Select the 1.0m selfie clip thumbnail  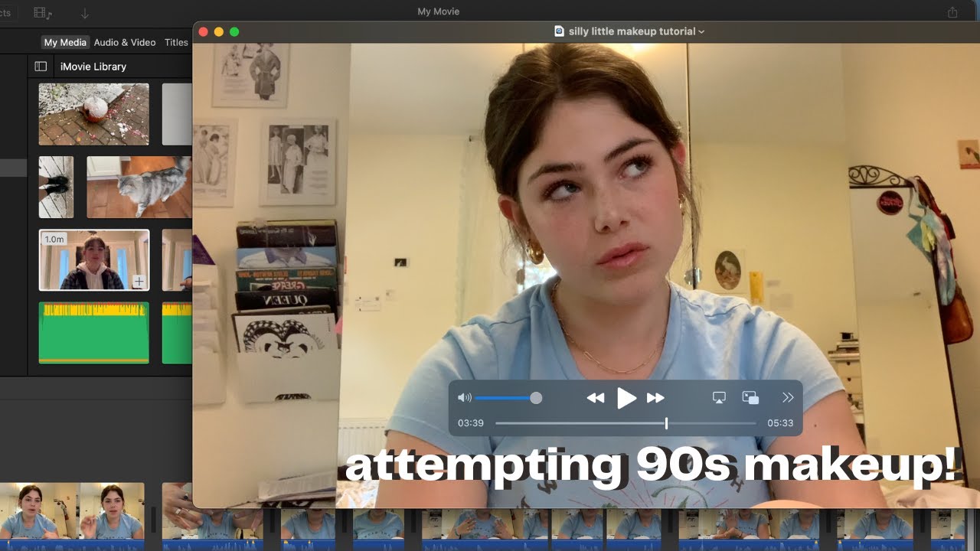coord(94,260)
